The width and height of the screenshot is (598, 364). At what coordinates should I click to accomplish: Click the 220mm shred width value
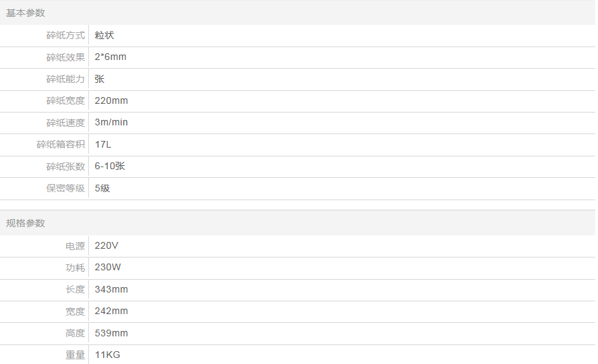111,101
